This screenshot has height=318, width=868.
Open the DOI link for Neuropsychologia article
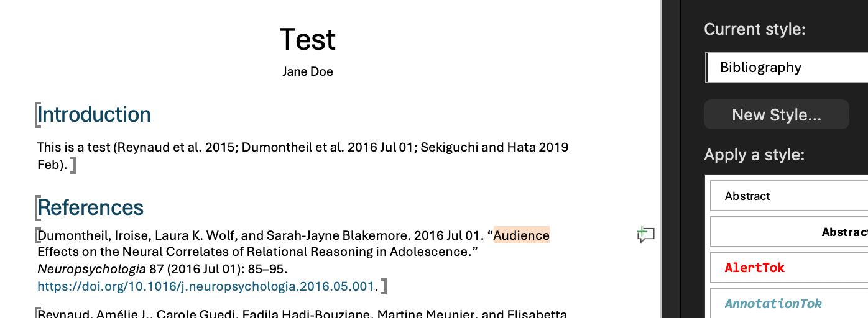tap(206, 286)
